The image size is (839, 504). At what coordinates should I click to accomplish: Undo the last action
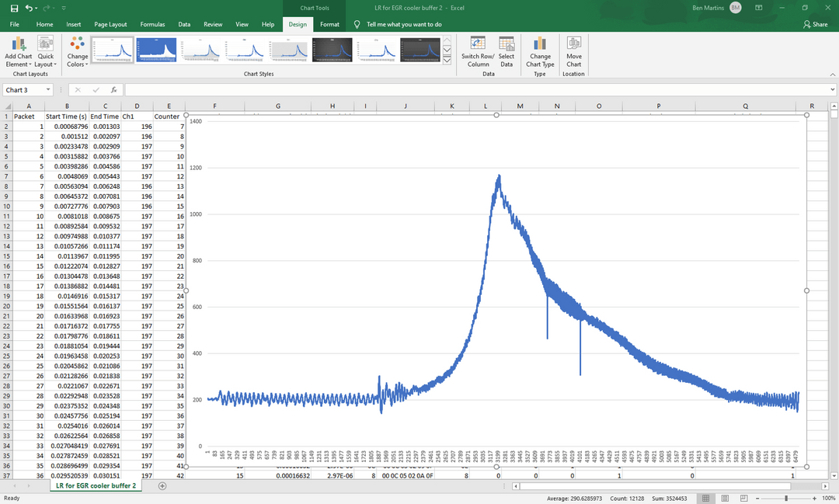click(29, 8)
